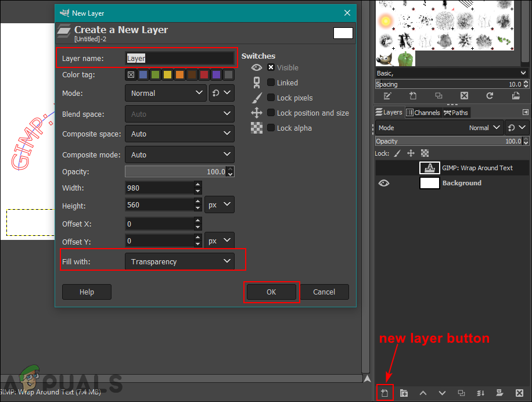Image resolution: width=532 pixels, height=402 pixels.
Task: Hide the Background layer with eye icon
Action: coord(384,183)
